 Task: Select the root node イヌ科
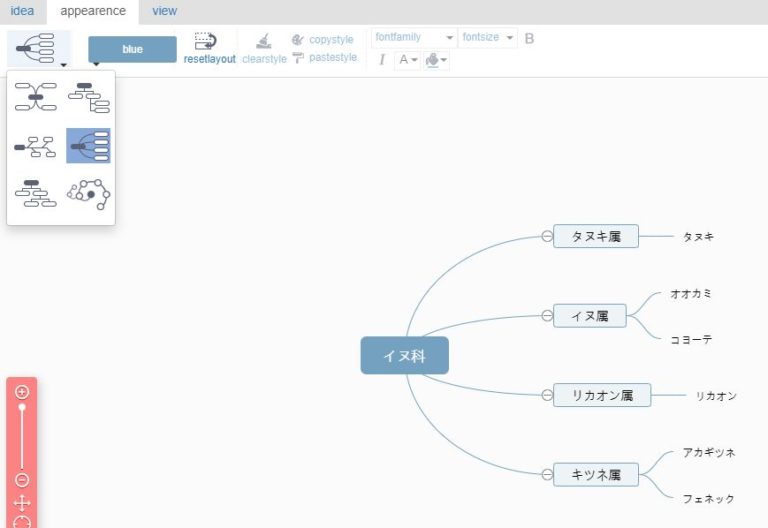[x=404, y=355]
